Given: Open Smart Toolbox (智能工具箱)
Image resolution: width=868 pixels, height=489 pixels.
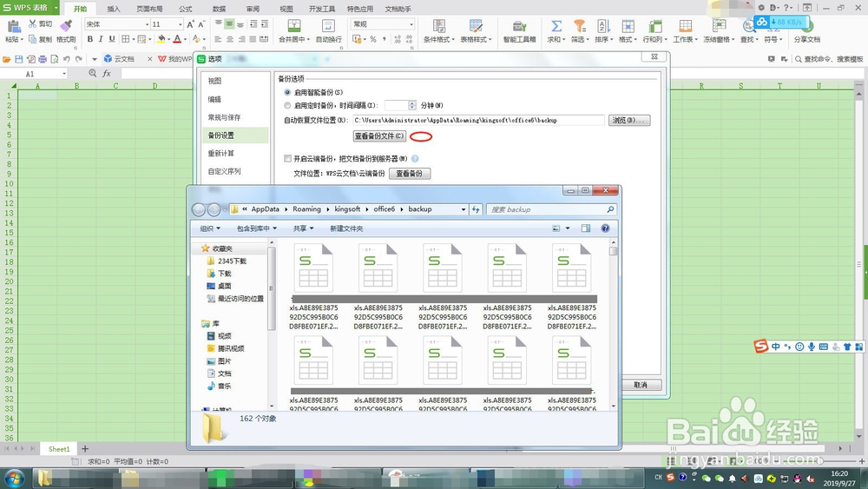Looking at the screenshot, I should (x=519, y=30).
